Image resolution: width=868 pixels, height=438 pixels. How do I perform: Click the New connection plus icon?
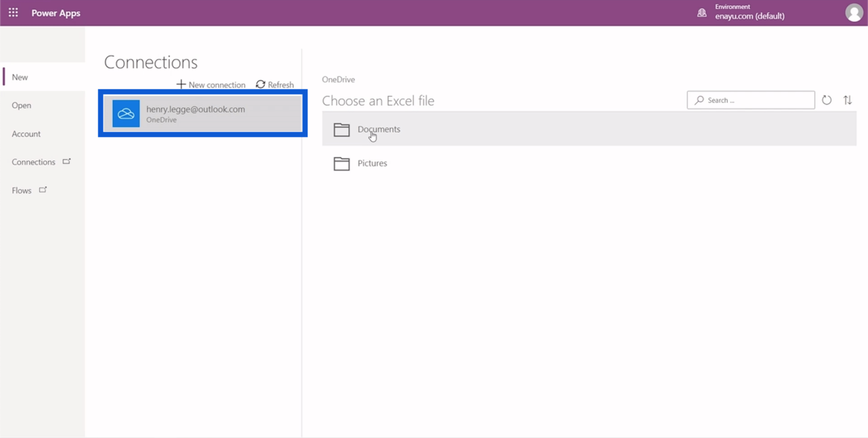181,84
